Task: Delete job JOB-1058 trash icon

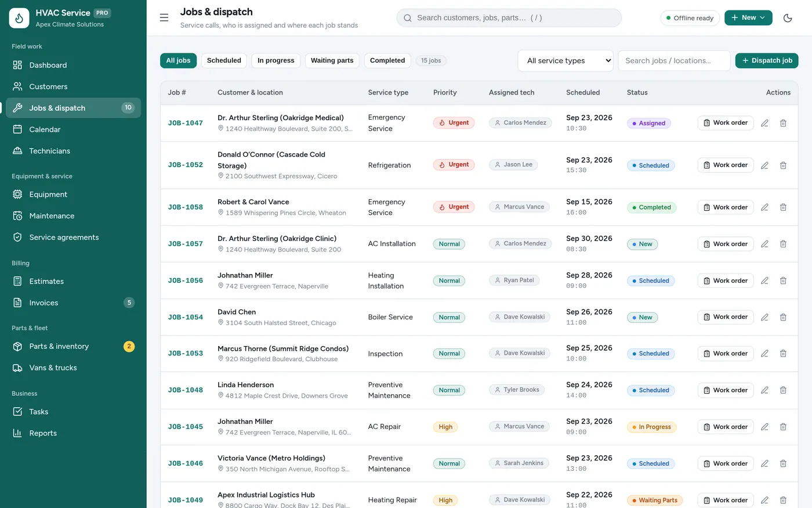Action: (783, 207)
